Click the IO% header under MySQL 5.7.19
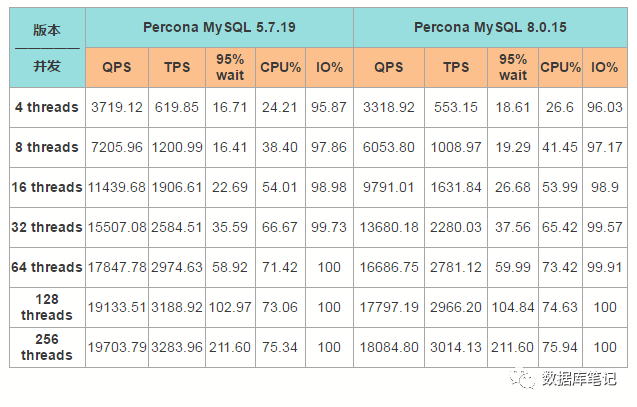The image size is (637, 407). (330, 67)
